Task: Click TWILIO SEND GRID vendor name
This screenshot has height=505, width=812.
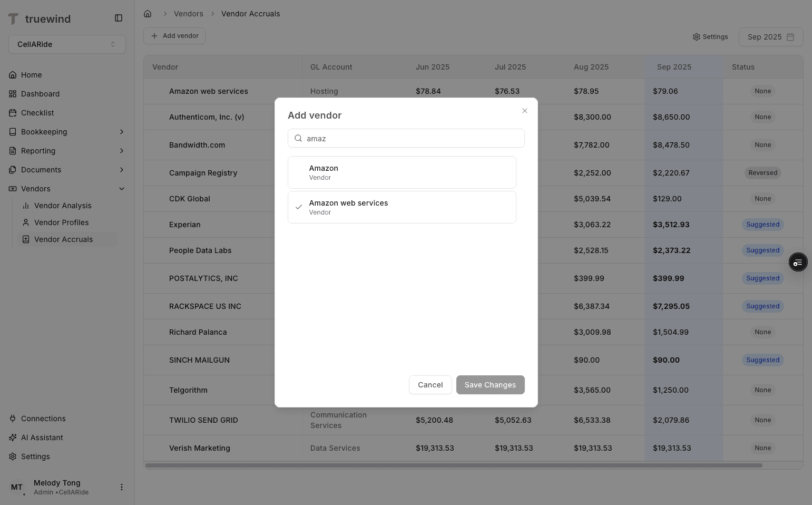Action: pos(203,420)
